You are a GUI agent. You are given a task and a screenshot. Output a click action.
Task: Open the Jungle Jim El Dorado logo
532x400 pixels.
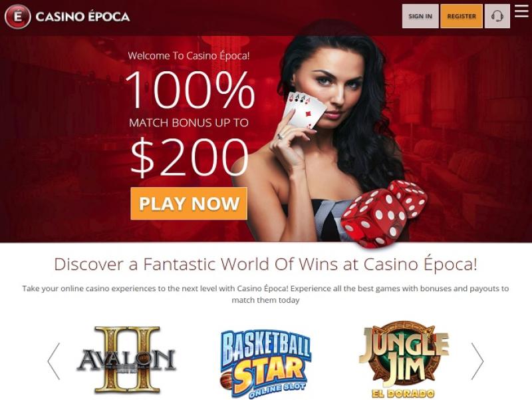[404, 359]
